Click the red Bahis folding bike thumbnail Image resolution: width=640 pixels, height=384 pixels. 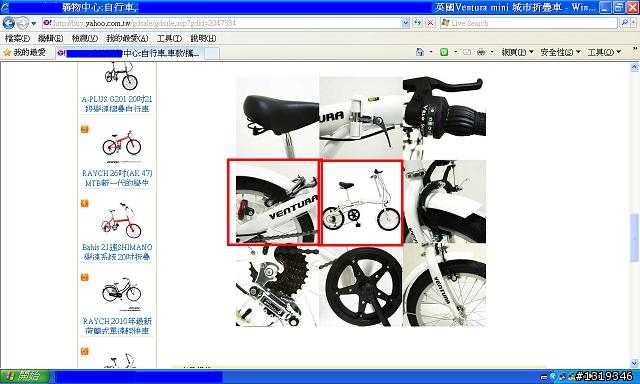121,220
